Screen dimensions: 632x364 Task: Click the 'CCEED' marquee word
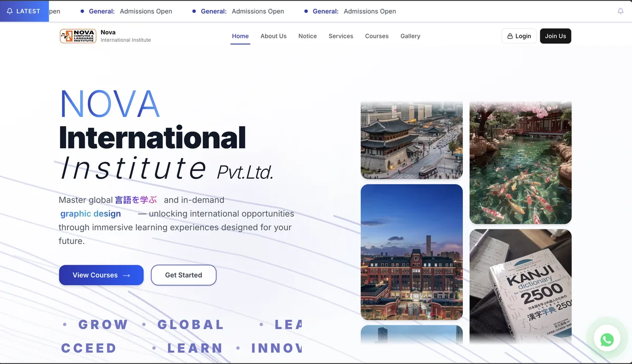click(88, 348)
